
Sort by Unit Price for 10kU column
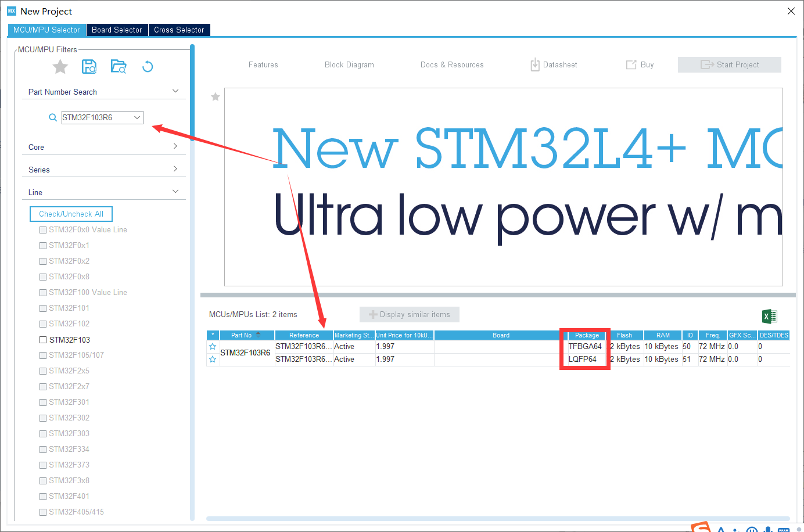coord(404,335)
